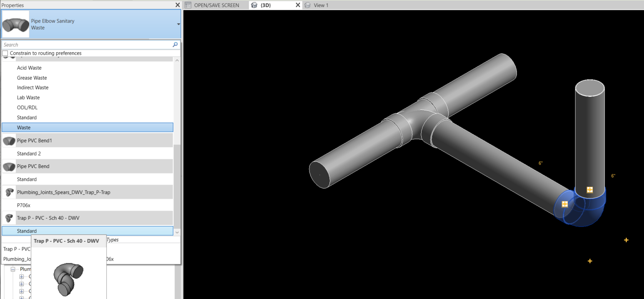Click the orange rotate grip on the blue elbow
The width and height of the screenshot is (644, 299).
click(565, 204)
